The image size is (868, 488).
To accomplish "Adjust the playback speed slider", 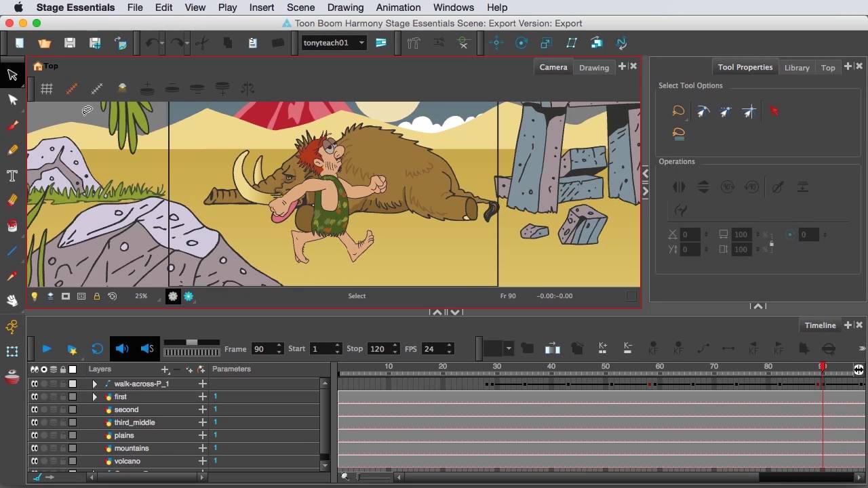I will point(192,342).
